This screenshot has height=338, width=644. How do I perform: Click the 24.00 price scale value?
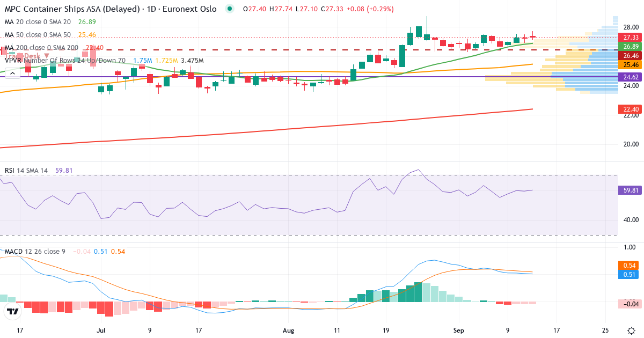(631, 86)
